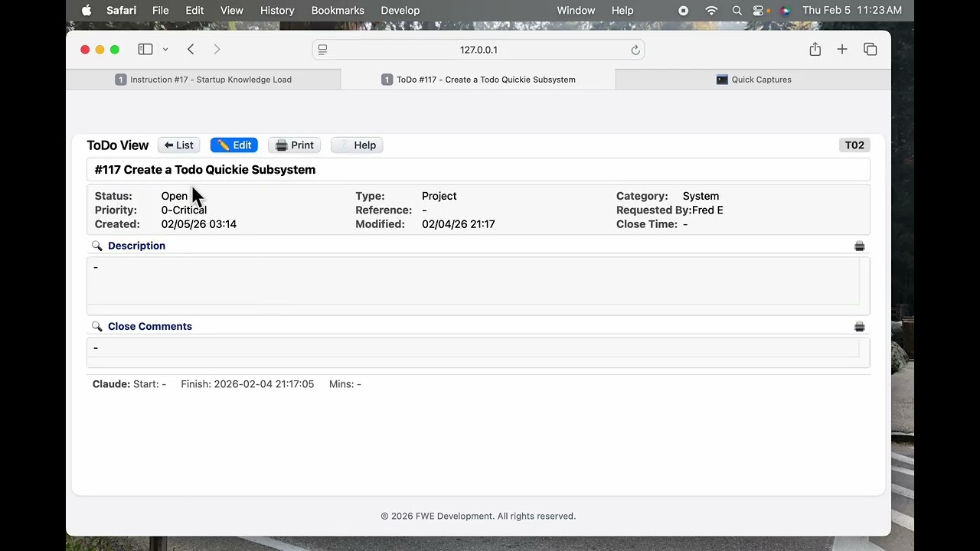Click the screen recording icon in menu bar
This screenshot has width=980, height=551.
684,11
